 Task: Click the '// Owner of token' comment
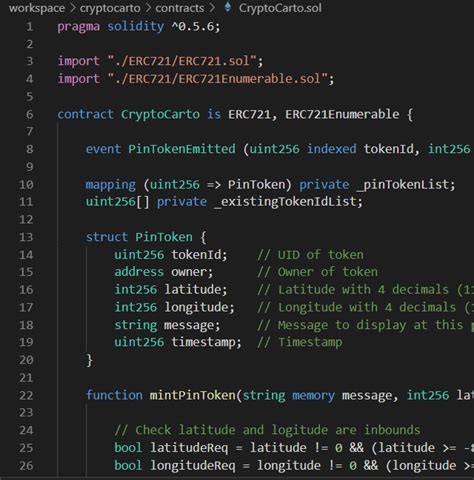(317, 272)
